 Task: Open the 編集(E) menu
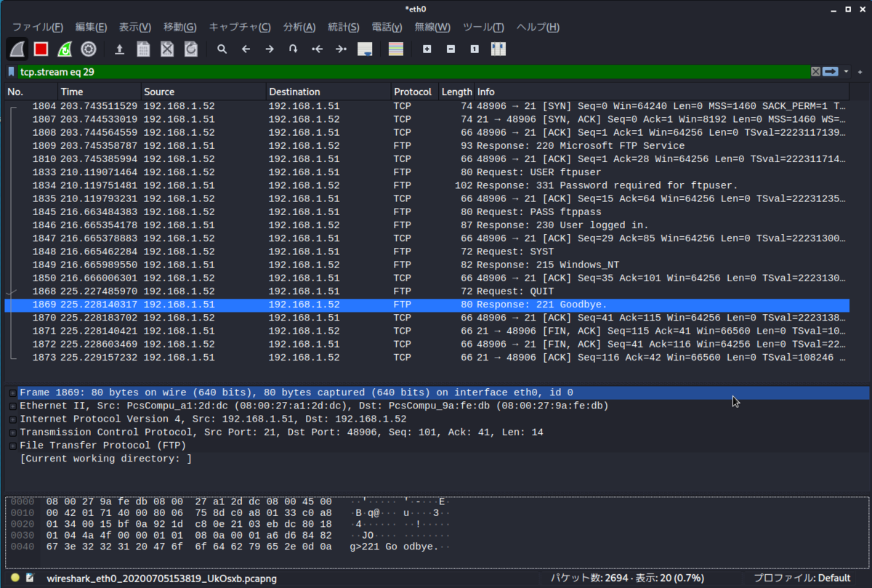pyautogui.click(x=91, y=27)
